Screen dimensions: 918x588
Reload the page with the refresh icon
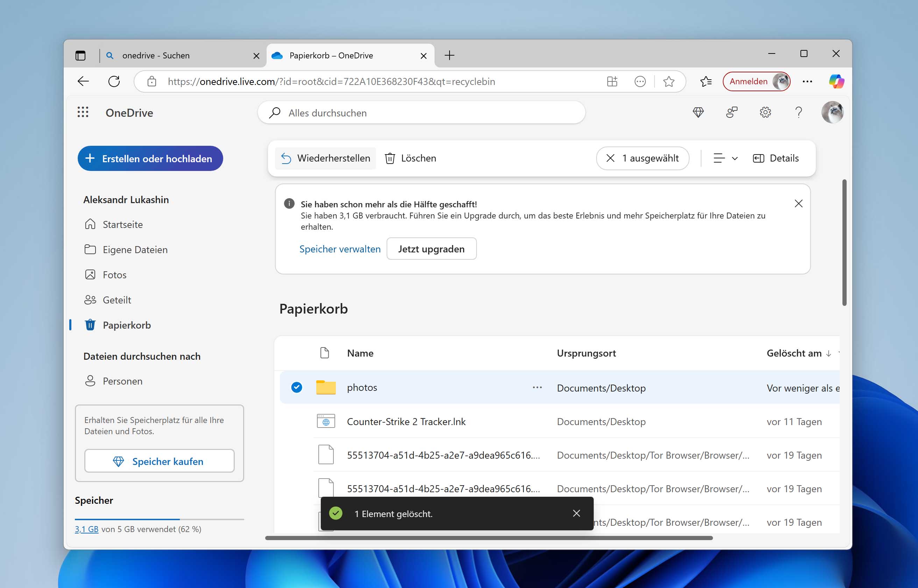pyautogui.click(x=114, y=81)
